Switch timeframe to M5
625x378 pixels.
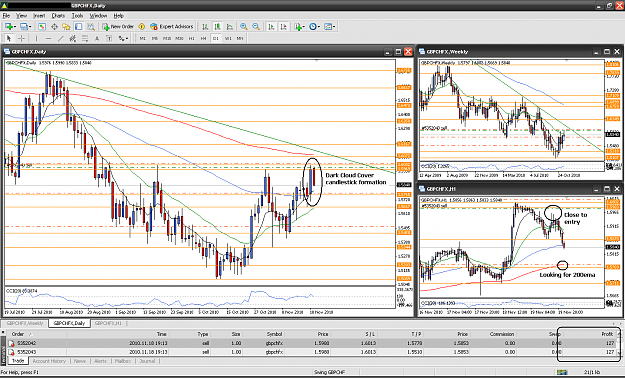point(155,38)
